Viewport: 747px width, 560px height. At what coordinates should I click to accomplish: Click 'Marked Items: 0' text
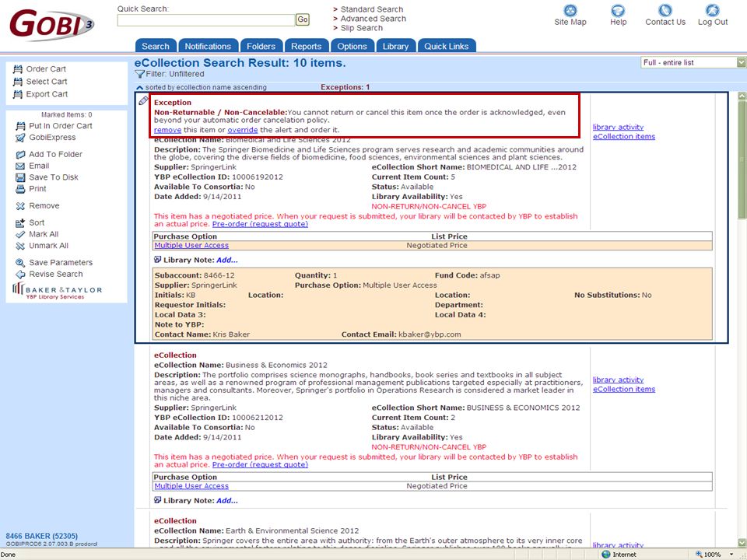click(x=67, y=115)
